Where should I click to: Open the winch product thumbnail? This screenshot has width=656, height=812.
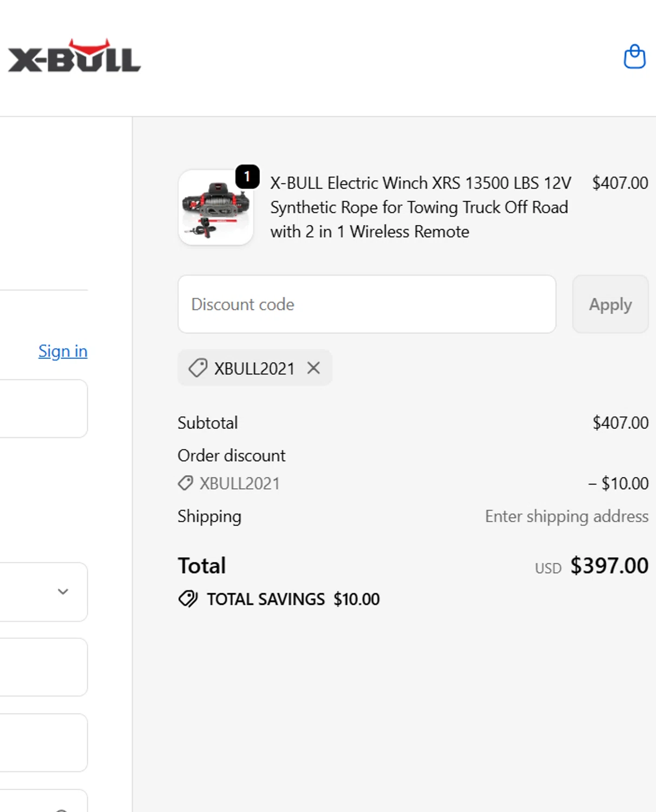216,208
